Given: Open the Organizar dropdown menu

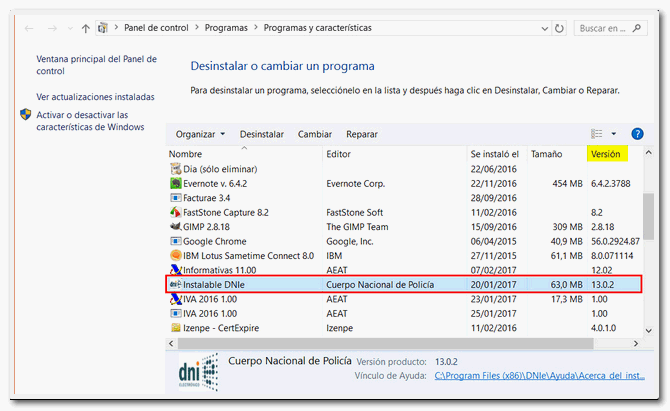Looking at the screenshot, I should 200,134.
